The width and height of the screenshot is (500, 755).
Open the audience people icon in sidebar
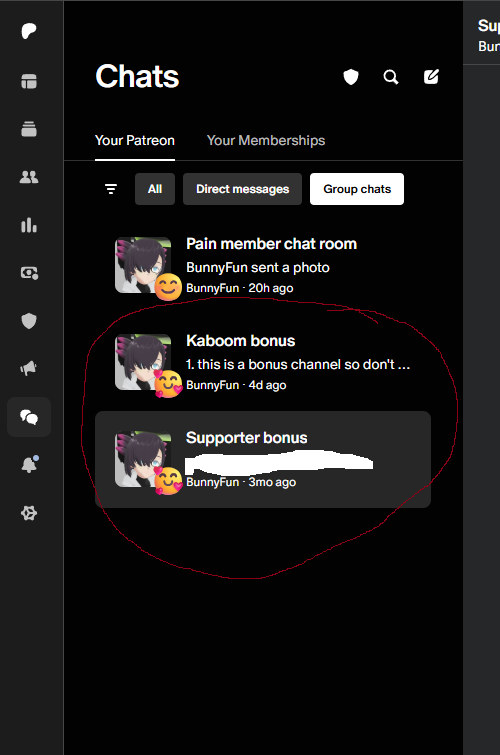29,177
